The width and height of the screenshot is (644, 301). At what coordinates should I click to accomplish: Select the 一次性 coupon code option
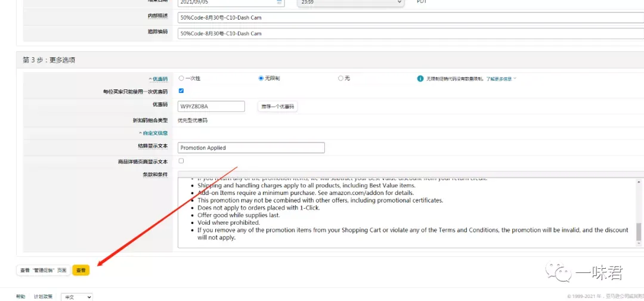pos(181,78)
